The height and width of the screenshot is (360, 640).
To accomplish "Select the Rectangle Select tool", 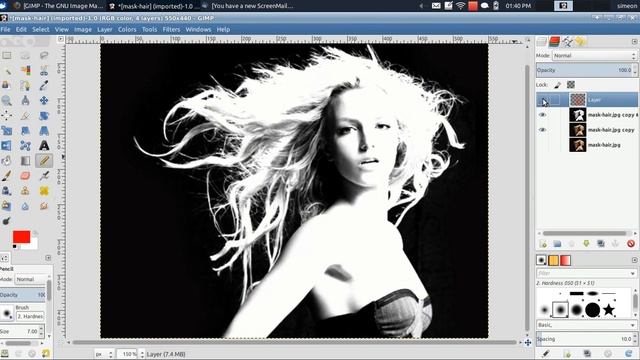I will coord(7,56).
